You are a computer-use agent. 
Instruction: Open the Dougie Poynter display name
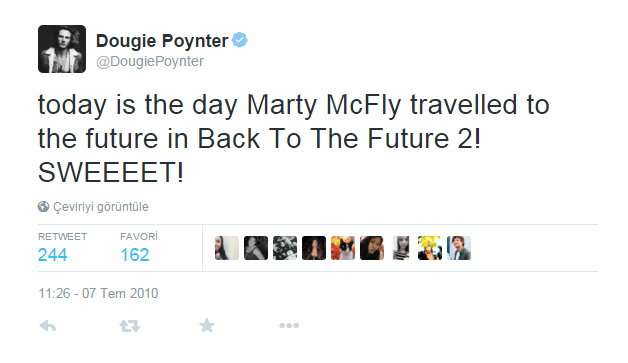[x=162, y=41]
